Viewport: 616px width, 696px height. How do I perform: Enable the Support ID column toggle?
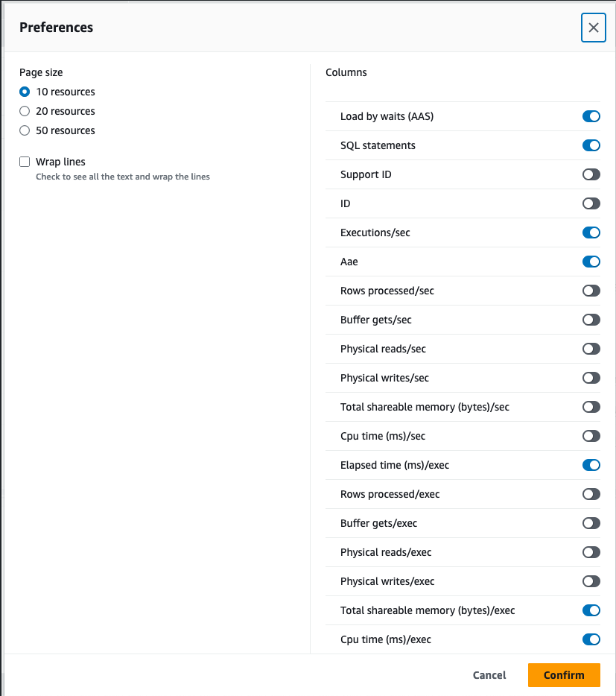point(591,174)
